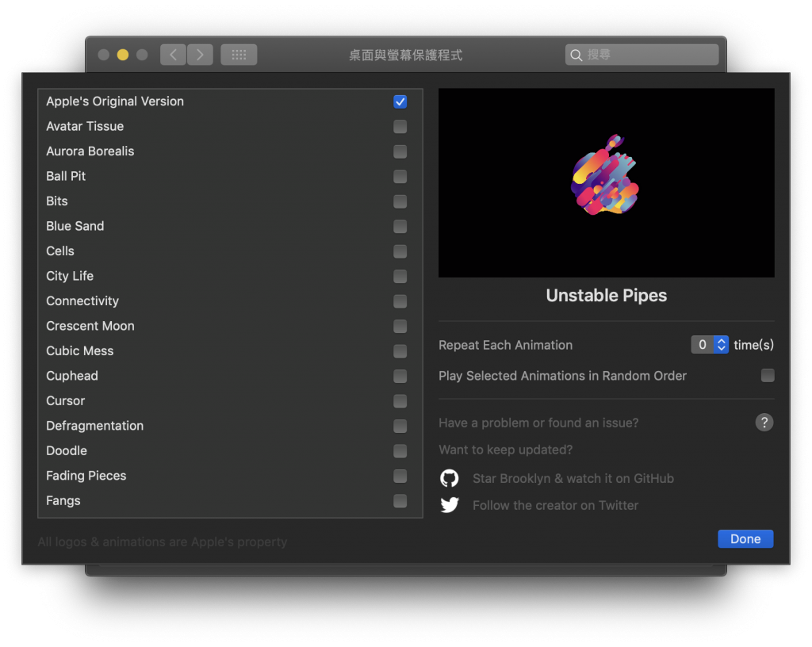Select the Doodle list entry
This screenshot has height=647, width=812.
67,451
